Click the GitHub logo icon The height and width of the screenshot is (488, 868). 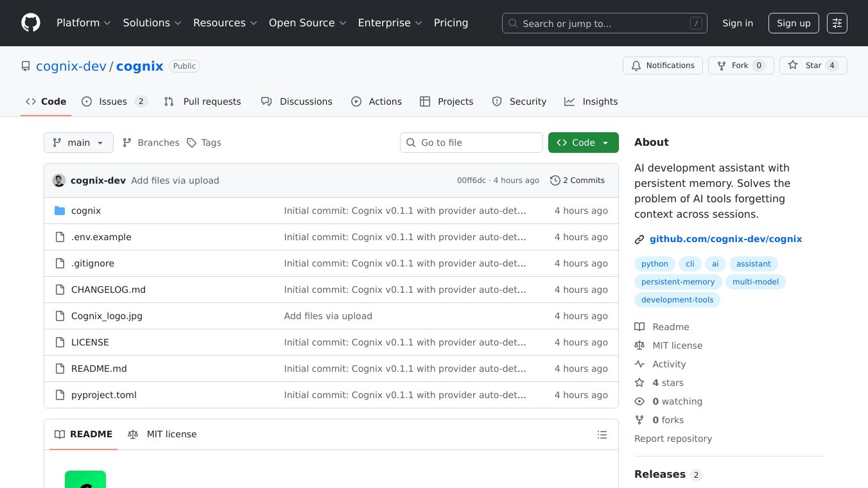[x=31, y=23]
